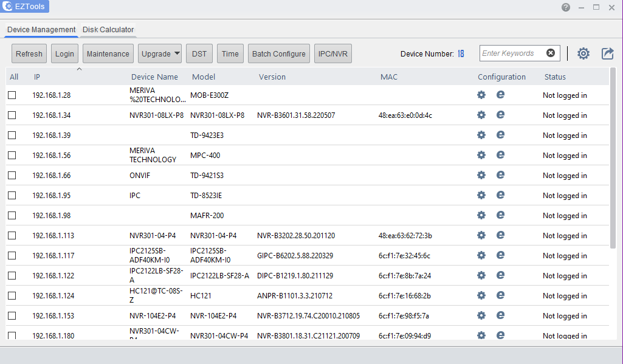623x364 pixels.
Task: Tick checkbox for 192.168.1.34
Action: pos(12,115)
